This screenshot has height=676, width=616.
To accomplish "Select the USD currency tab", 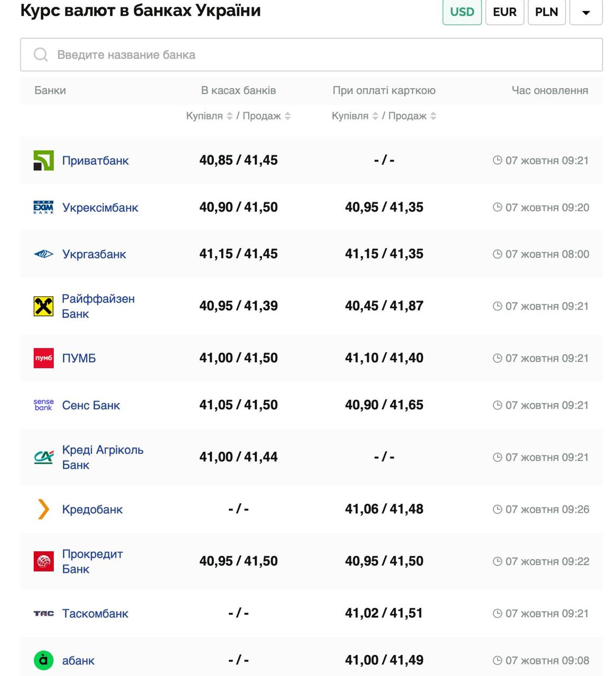I will coord(462,12).
